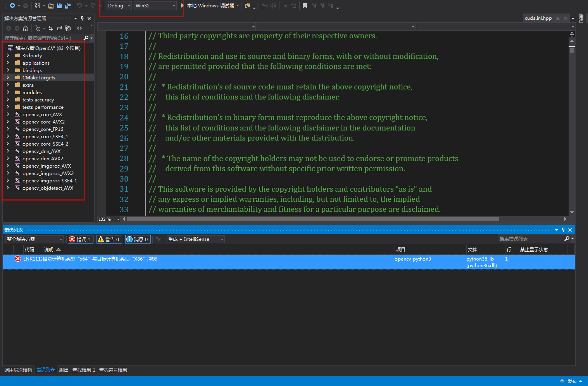Click the collapse all icon in Solution Explorer
The height and width of the screenshot is (386, 588).
(59, 28)
